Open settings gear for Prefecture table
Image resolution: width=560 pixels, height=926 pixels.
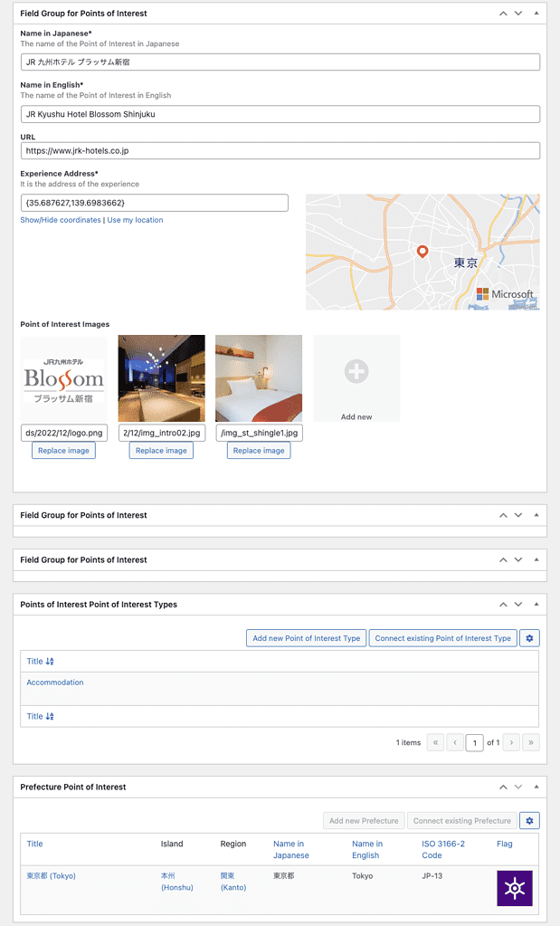point(529,821)
